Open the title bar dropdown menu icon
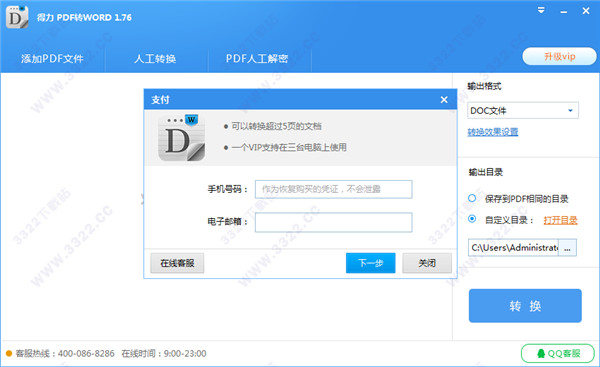This screenshot has width=600, height=367. point(541,10)
